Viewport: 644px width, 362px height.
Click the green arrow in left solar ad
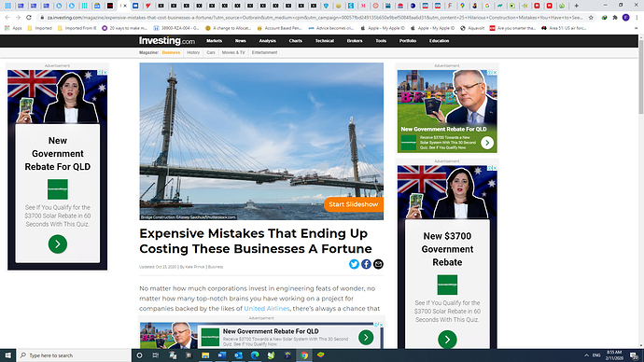58,244
